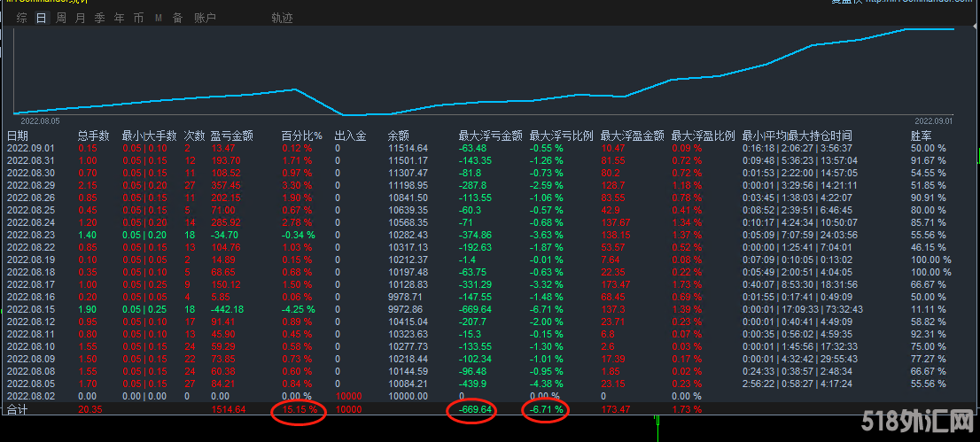
Task: Click the 胜率 column header
Action: point(922,136)
